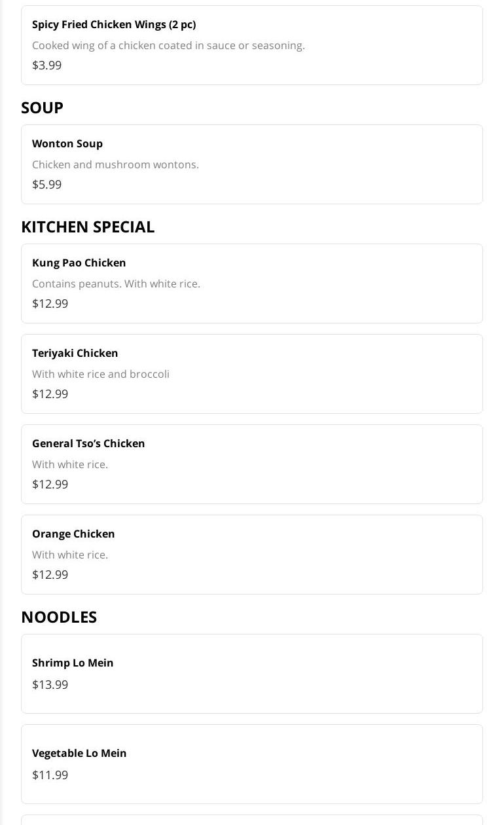Click the $3.99 price for chicken wings
The image size is (504, 825).
(47, 65)
